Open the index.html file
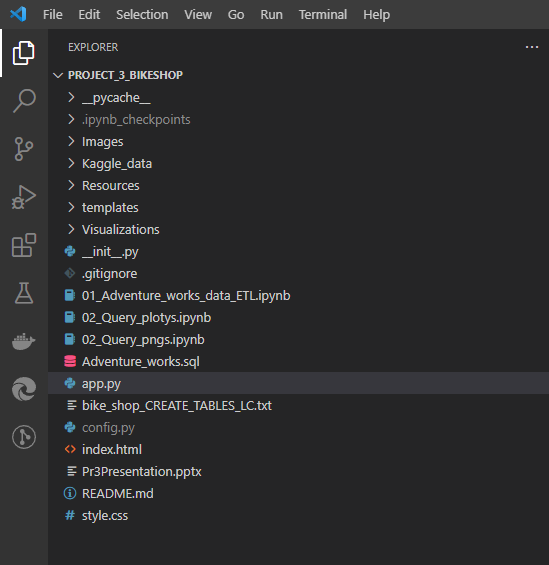The image size is (549, 565). tap(112, 450)
